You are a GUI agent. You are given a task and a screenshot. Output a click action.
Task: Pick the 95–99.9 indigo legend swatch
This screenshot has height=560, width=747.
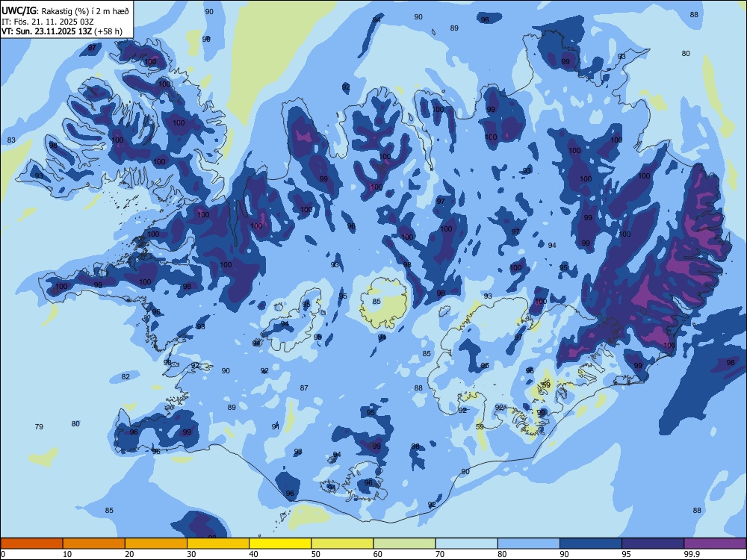(x=653, y=544)
